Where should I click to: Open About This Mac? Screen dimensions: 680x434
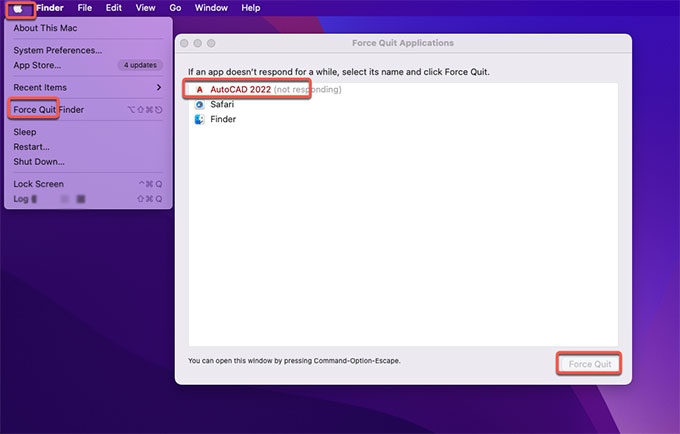(45, 28)
